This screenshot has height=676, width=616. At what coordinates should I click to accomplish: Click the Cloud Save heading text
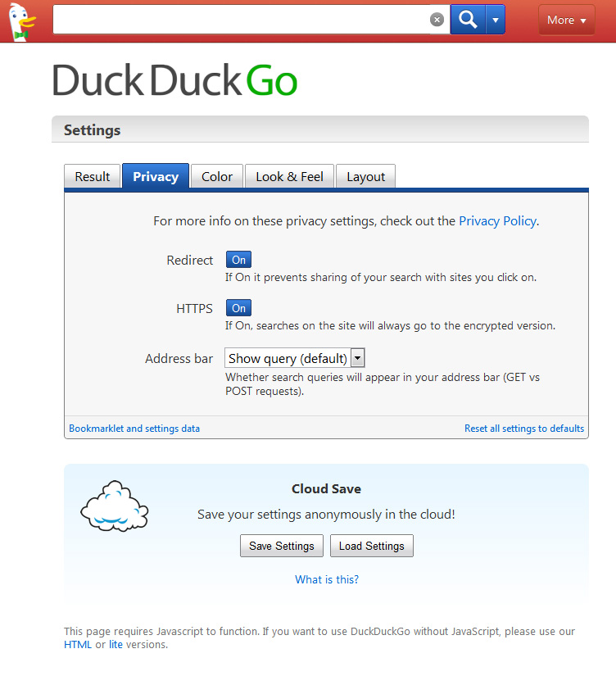326,489
